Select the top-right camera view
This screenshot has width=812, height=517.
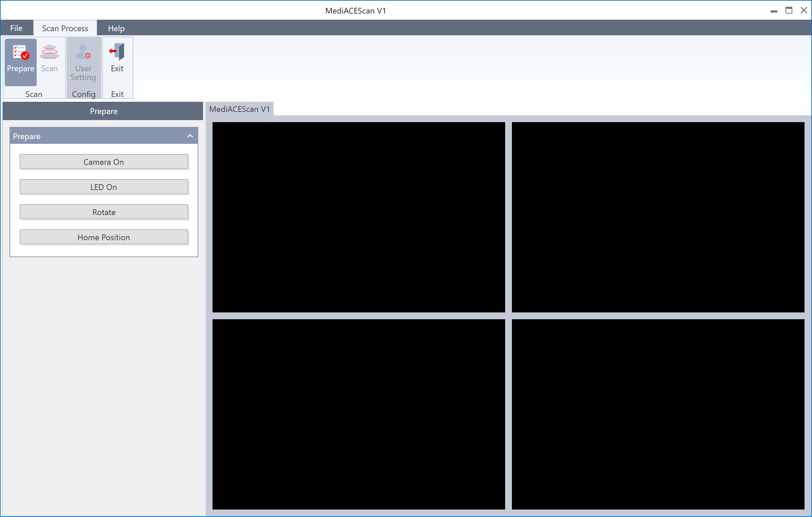(658, 217)
